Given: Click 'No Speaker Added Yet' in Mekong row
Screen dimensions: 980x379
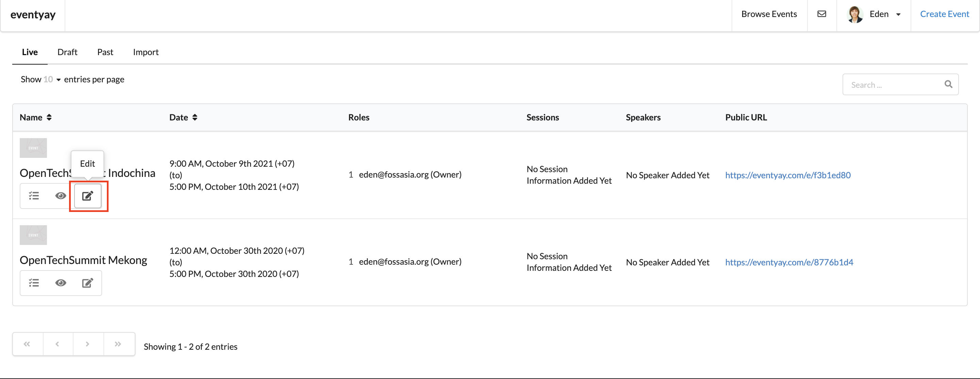Looking at the screenshot, I should click(x=668, y=262).
